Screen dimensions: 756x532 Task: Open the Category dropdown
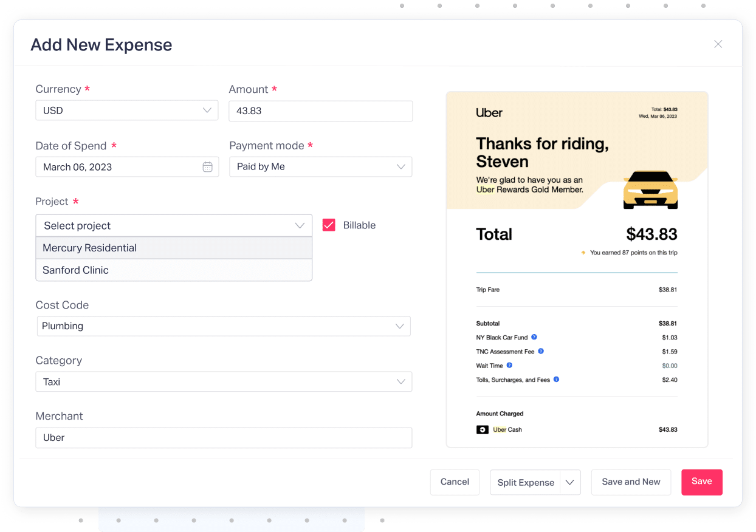click(x=400, y=381)
